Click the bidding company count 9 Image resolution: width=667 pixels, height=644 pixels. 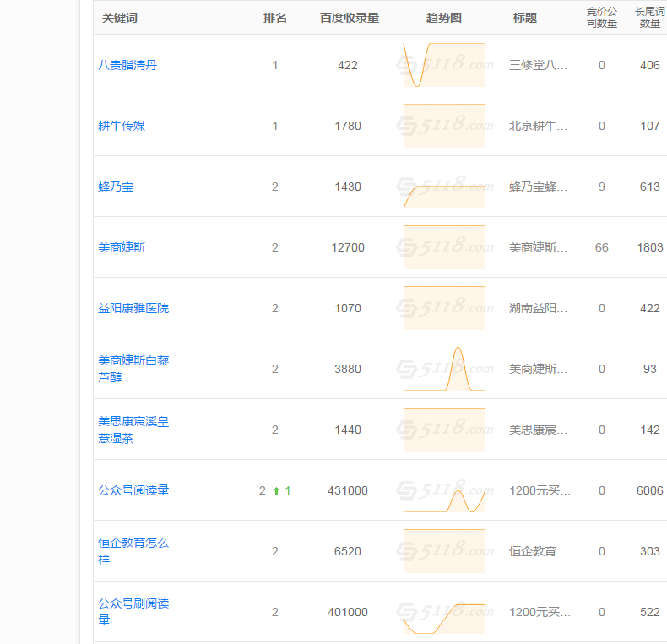(x=601, y=187)
